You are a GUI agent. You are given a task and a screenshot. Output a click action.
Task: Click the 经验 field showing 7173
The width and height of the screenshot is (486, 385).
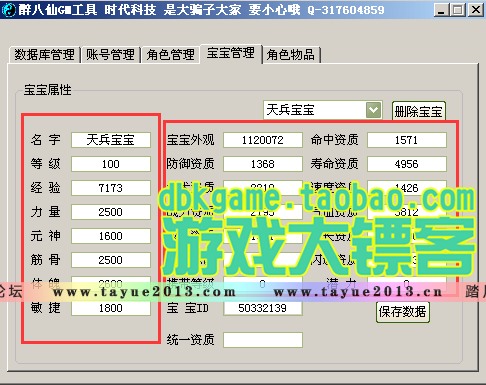coord(111,188)
